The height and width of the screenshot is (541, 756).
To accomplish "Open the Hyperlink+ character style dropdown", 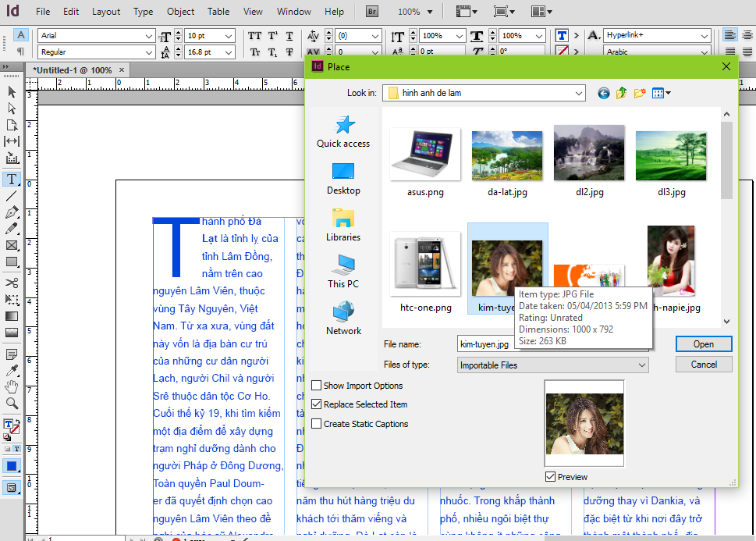I will click(704, 36).
